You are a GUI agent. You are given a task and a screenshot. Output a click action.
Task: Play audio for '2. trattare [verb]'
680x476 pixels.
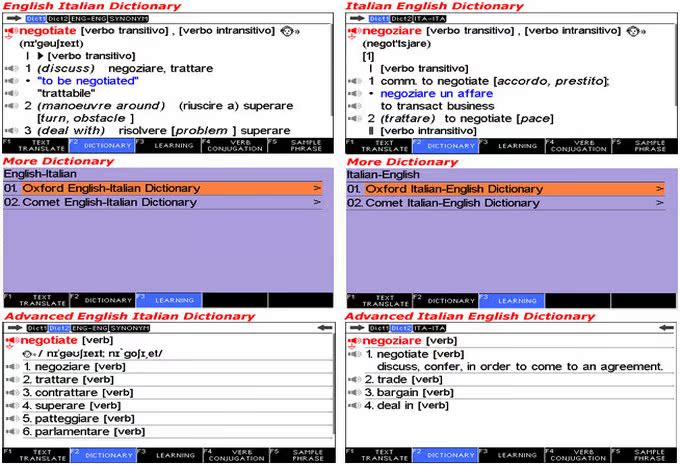coord(12,380)
